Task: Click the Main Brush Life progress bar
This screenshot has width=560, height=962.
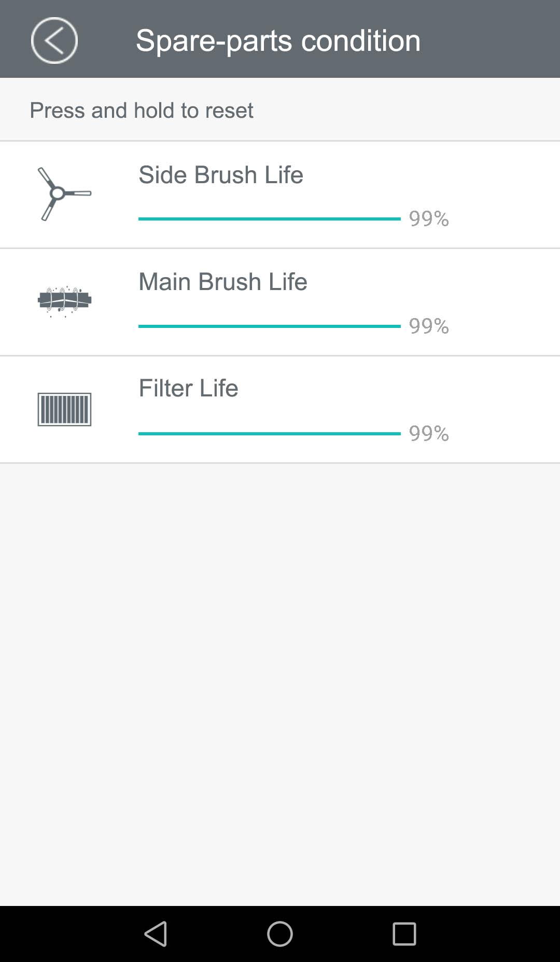Action: [269, 326]
